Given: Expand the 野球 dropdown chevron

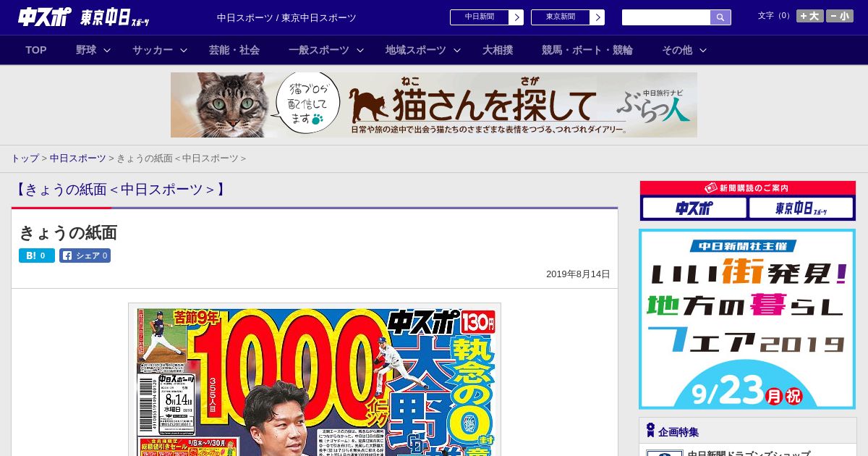Looking at the screenshot, I should point(107,50).
